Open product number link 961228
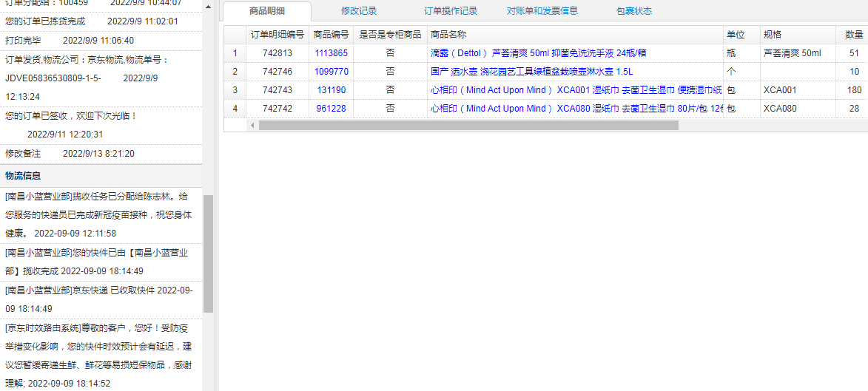This screenshot has height=391, width=868. click(x=331, y=109)
